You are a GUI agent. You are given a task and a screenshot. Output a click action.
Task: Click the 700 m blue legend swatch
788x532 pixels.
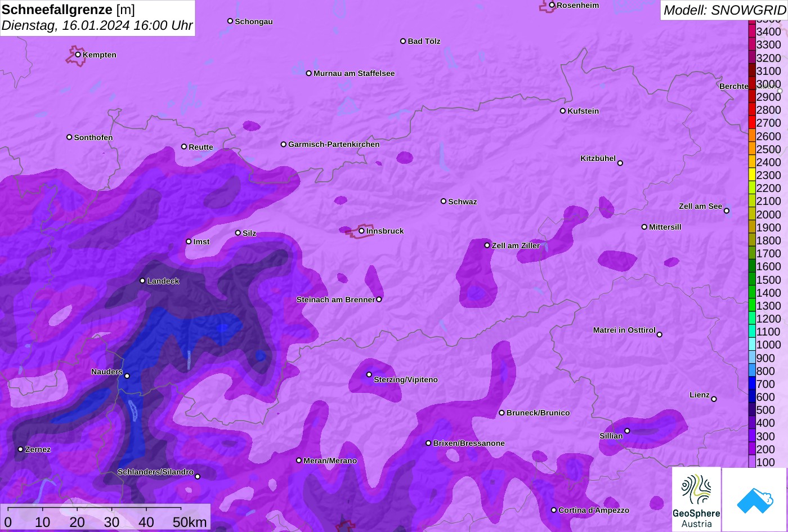[751, 383]
